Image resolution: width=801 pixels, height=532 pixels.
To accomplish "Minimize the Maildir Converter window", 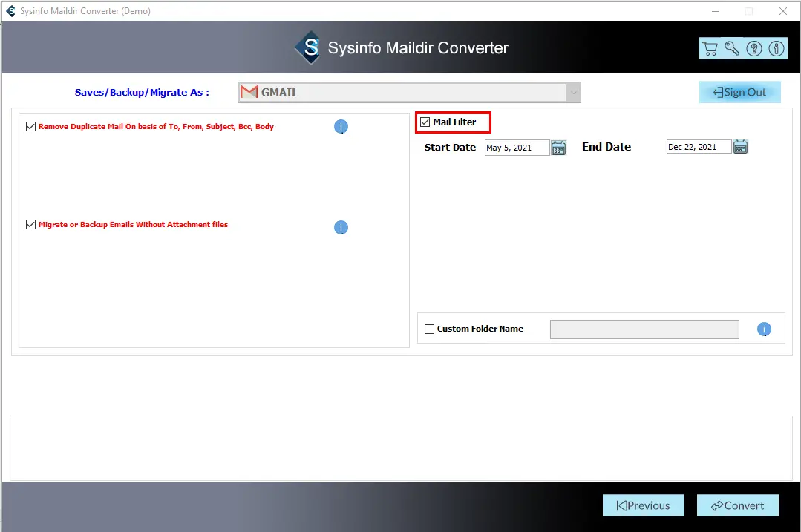I will tap(715, 11).
